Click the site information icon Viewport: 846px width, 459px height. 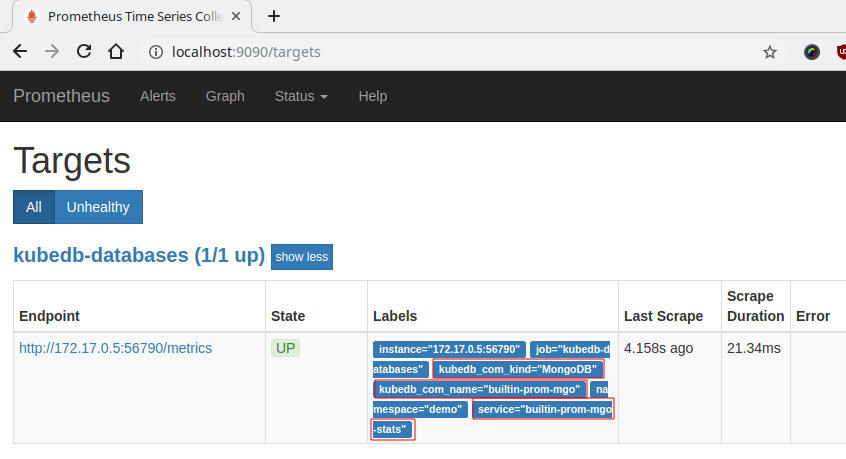[x=155, y=52]
